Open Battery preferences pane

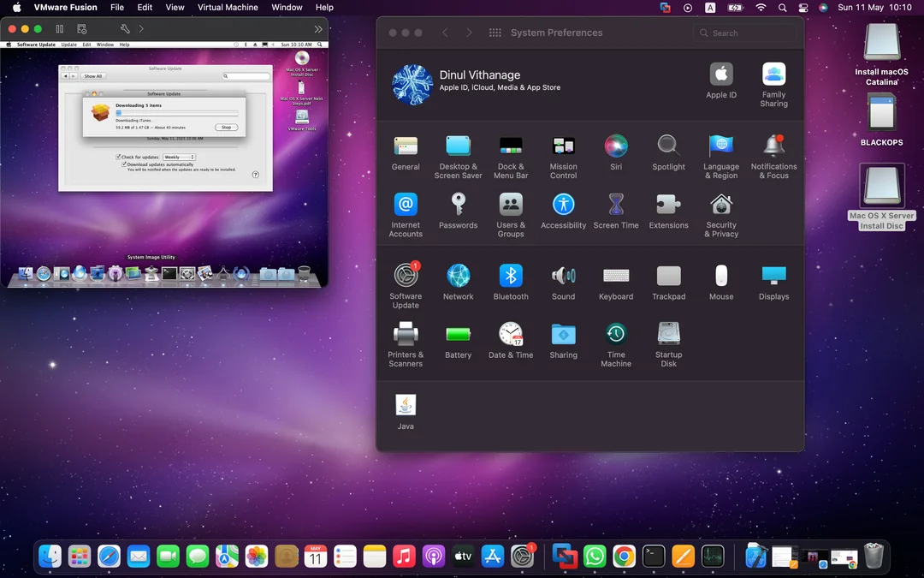coord(458,341)
